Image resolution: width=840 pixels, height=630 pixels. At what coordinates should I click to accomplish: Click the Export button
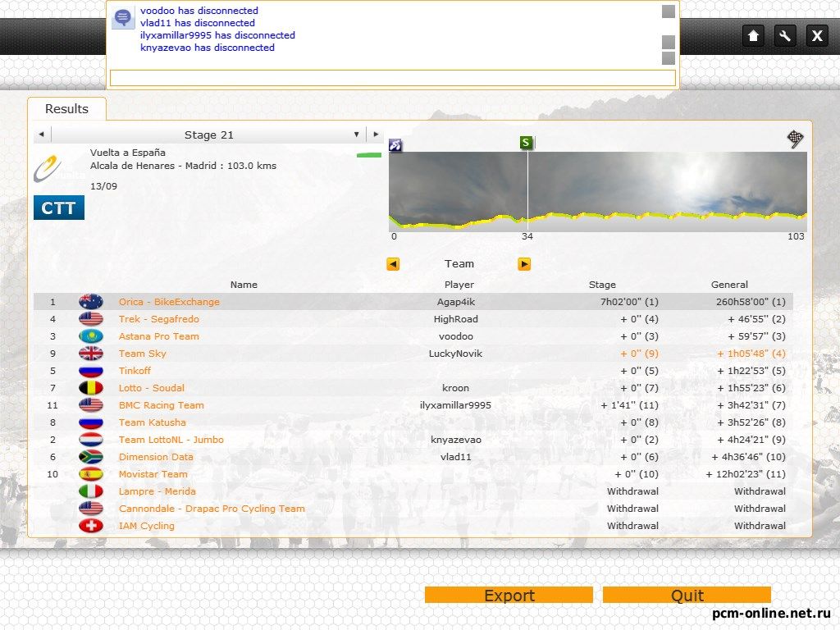tap(509, 596)
